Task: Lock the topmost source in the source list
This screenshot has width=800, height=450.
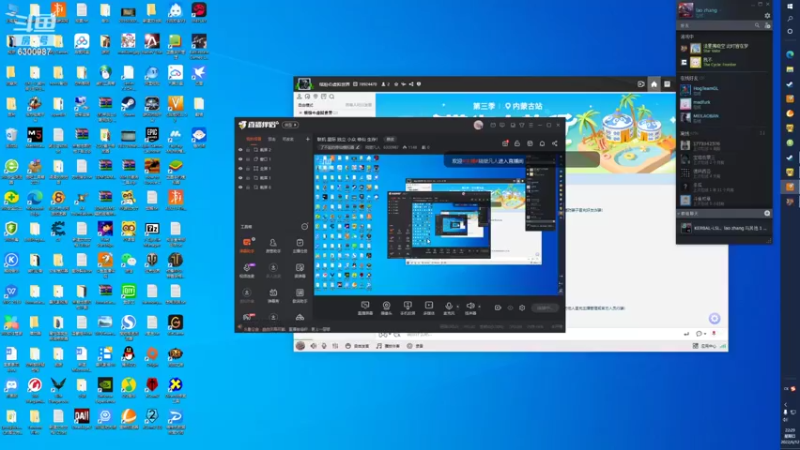Action: point(248,150)
